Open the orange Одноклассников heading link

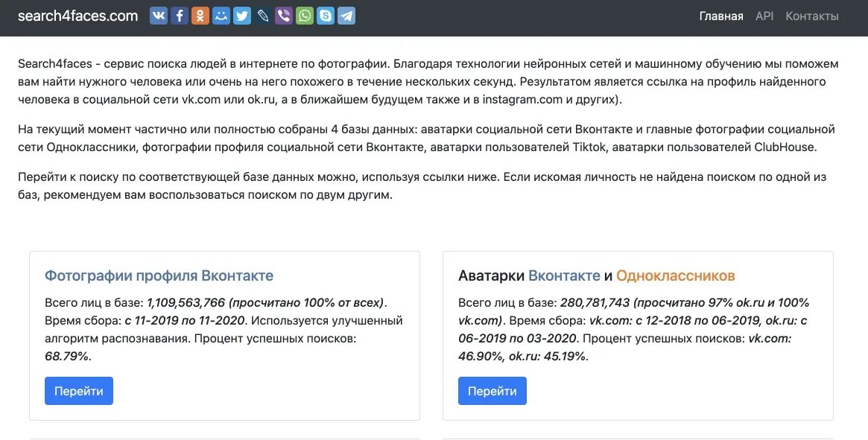(675, 275)
